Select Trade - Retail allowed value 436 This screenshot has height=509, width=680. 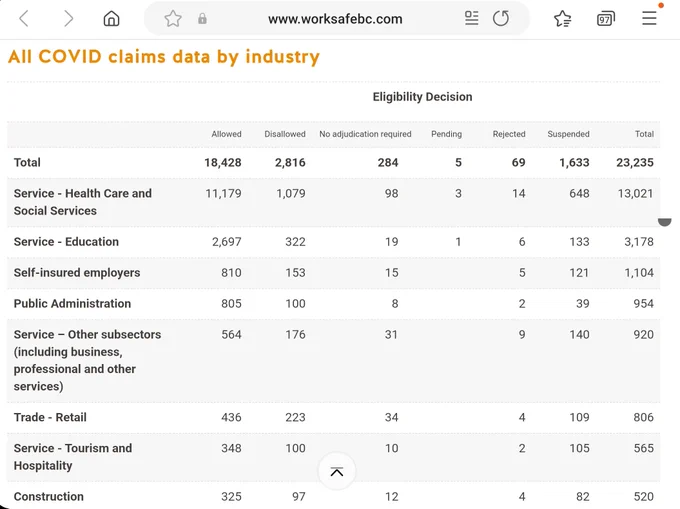pos(231,417)
